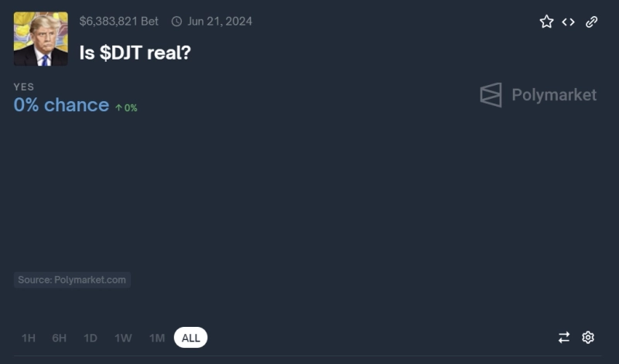The height and width of the screenshot is (364, 619).
Task: Select the 1H time range
Action: [x=29, y=338]
